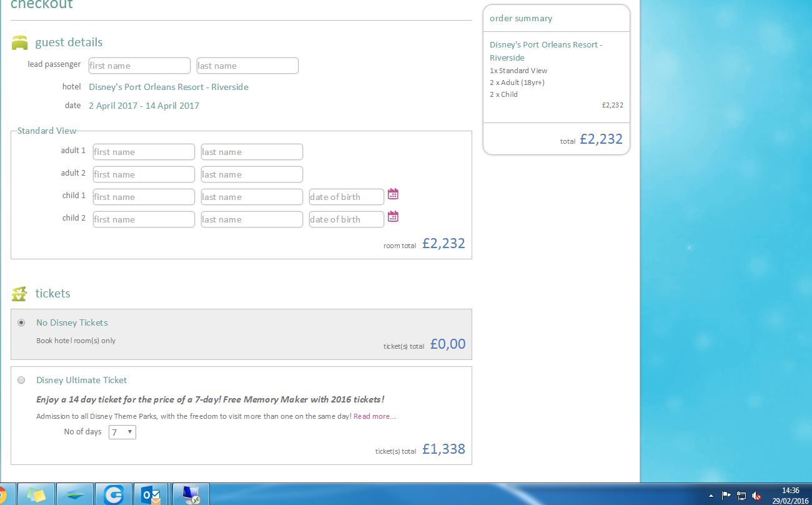812x505 pixels.
Task: Open the date picker for child 2
Action: pyautogui.click(x=393, y=217)
